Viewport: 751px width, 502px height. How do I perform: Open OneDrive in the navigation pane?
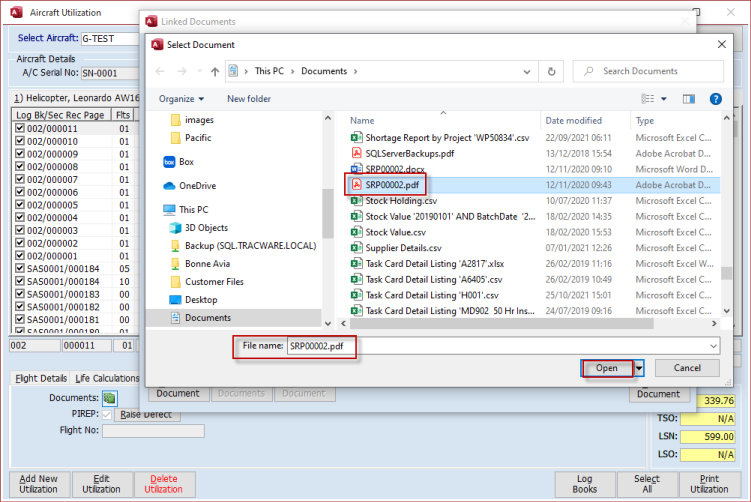tap(190, 186)
